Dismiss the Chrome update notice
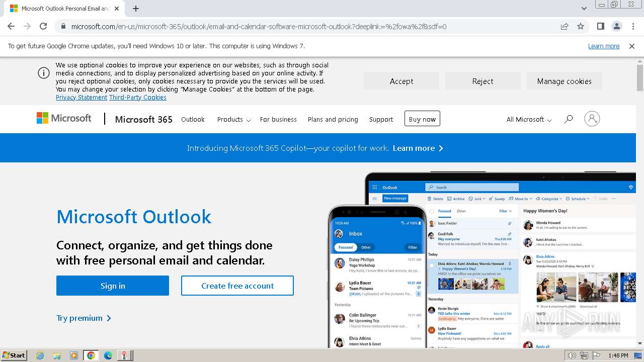The height and width of the screenshot is (362, 644). (632, 46)
